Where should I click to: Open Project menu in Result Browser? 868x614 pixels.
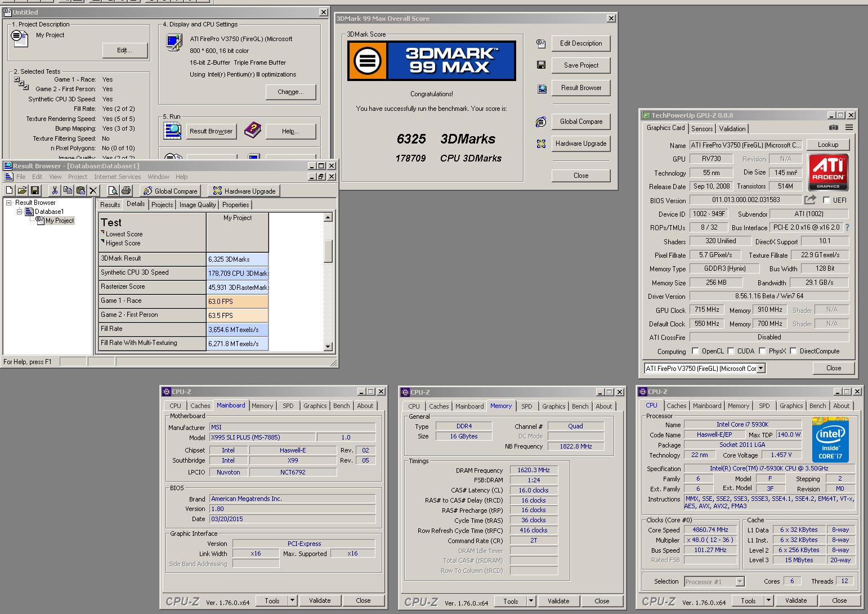tap(78, 177)
